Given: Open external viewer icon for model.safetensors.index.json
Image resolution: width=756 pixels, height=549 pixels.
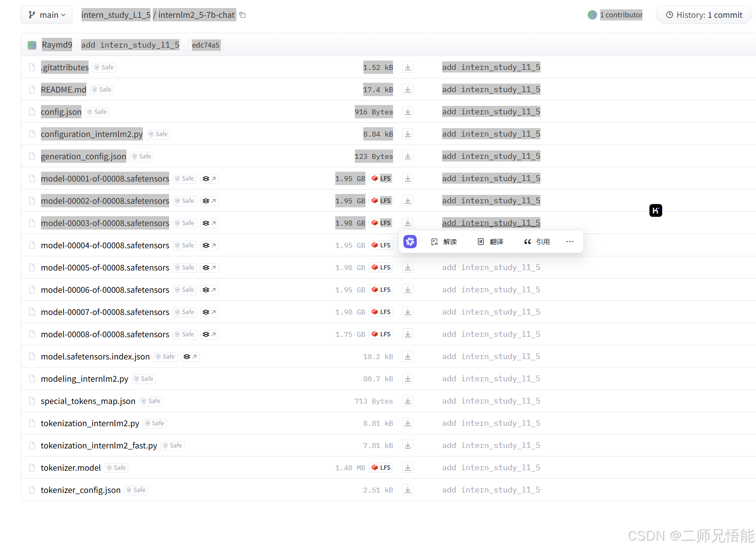Looking at the screenshot, I should 190,356.
